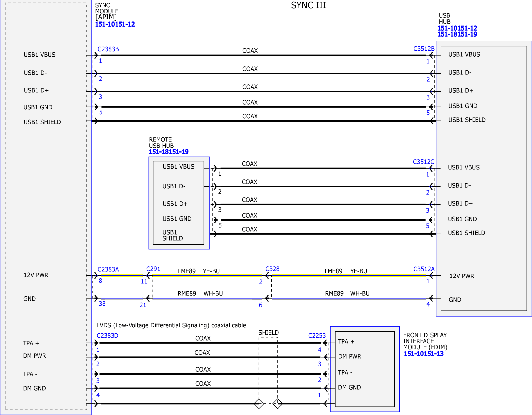Click LME89 YE-BU wire between C328 and C3512A

[x=349, y=276]
